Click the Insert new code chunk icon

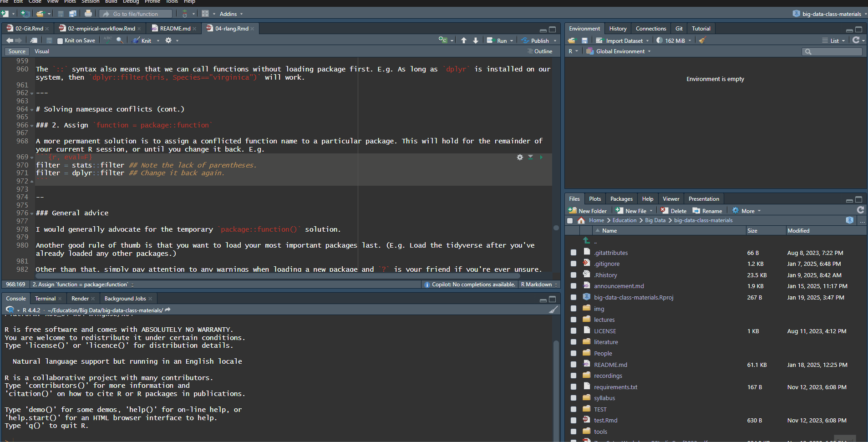443,40
